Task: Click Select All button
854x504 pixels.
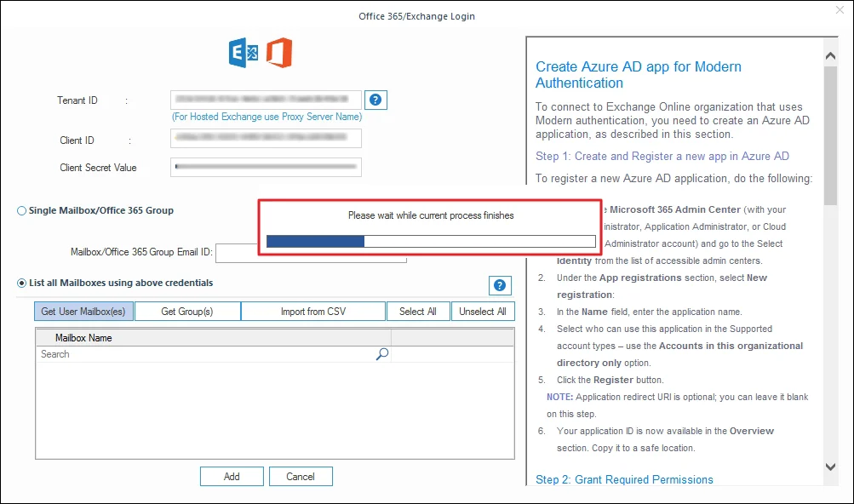Action: 418,311
